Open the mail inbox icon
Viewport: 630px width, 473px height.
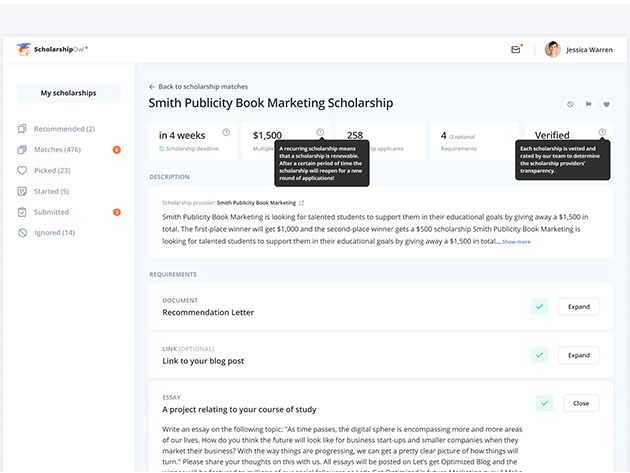pos(515,49)
